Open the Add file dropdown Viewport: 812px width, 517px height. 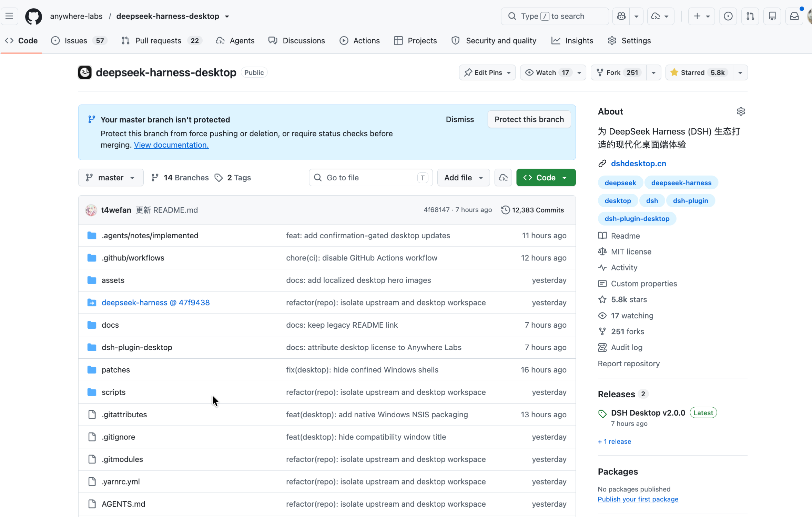coord(464,178)
